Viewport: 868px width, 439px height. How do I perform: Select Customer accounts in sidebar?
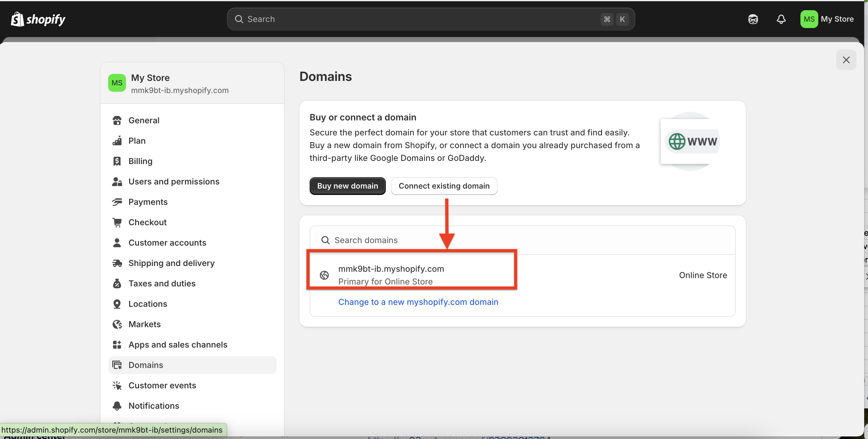[x=167, y=243]
